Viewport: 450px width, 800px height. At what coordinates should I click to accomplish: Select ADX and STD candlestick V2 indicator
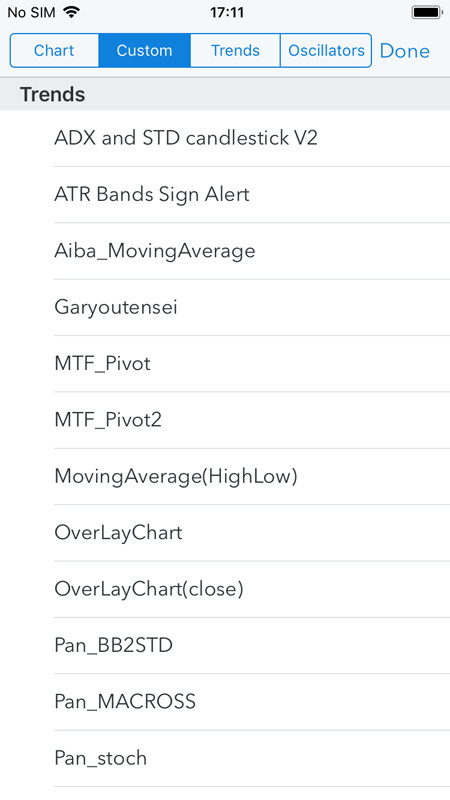pyautogui.click(x=225, y=138)
